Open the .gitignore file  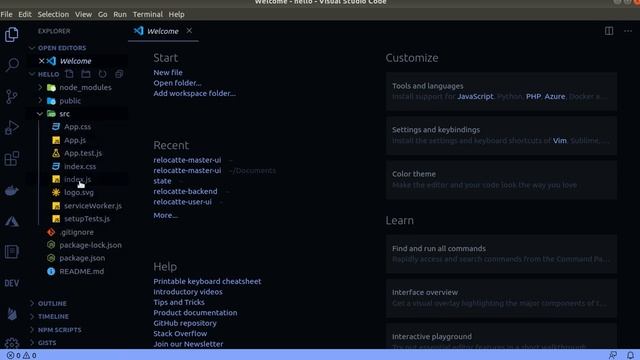pos(76,232)
